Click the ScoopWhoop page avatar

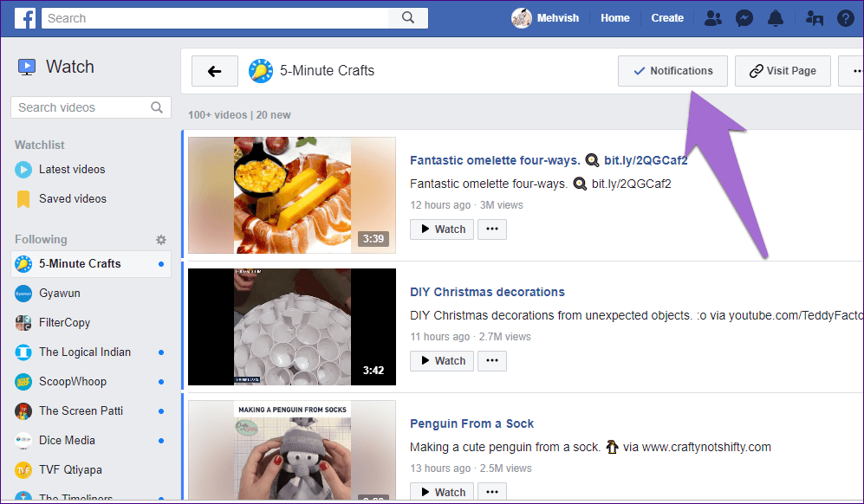tap(23, 382)
